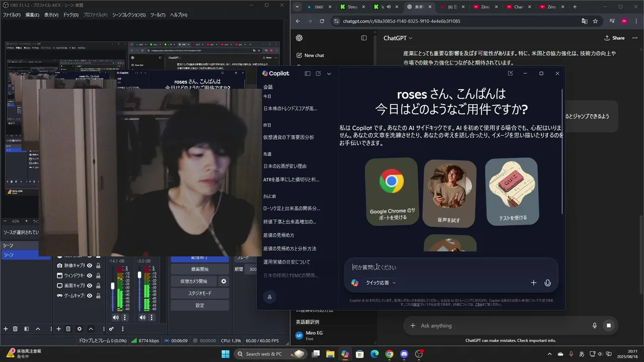
Task: Switch to the Stream Kick tab in Chrome
Action: [x=353, y=7]
